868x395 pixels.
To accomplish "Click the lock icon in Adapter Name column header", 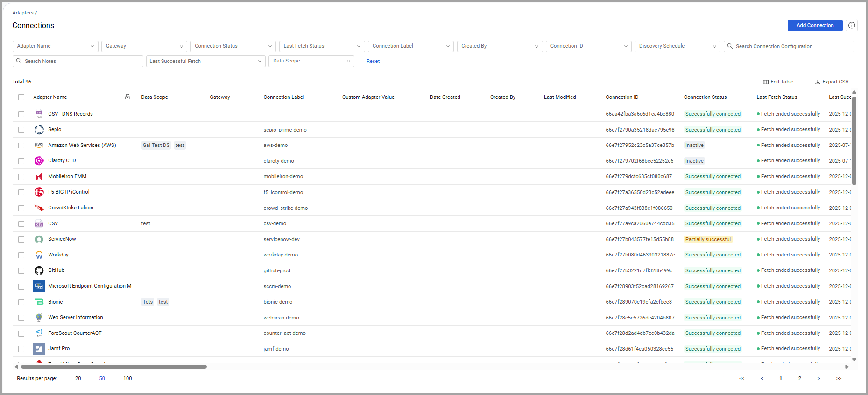I will click(127, 97).
